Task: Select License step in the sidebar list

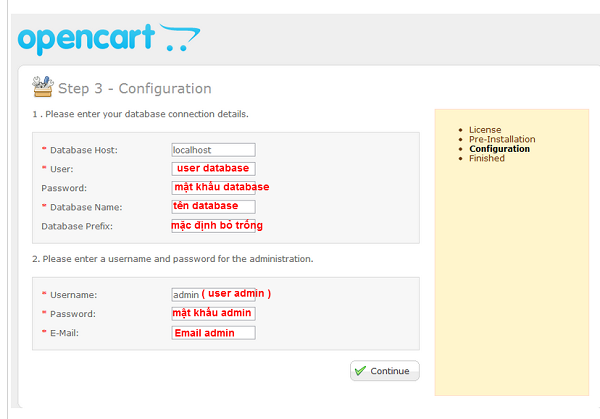Action: pyautogui.click(x=485, y=130)
